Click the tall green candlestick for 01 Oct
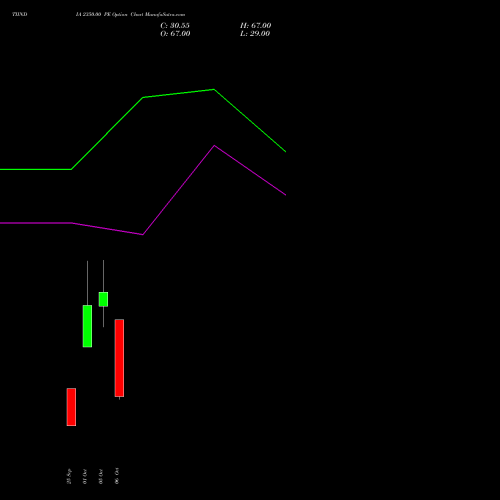This screenshot has width=500, height=500. pyautogui.click(x=87, y=326)
